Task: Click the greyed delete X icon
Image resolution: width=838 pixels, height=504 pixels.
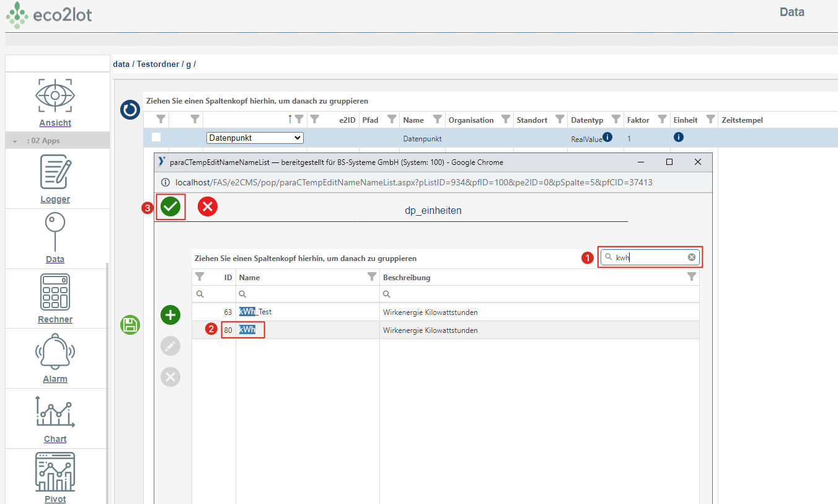Action: point(170,376)
